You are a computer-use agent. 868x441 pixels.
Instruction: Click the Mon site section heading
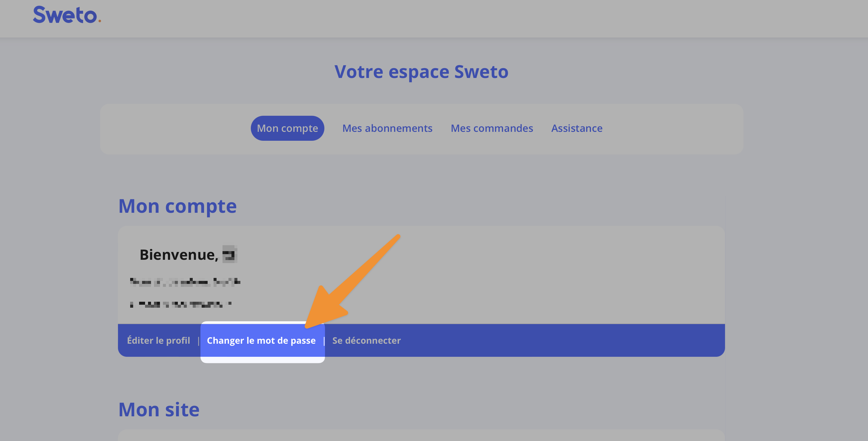point(159,410)
